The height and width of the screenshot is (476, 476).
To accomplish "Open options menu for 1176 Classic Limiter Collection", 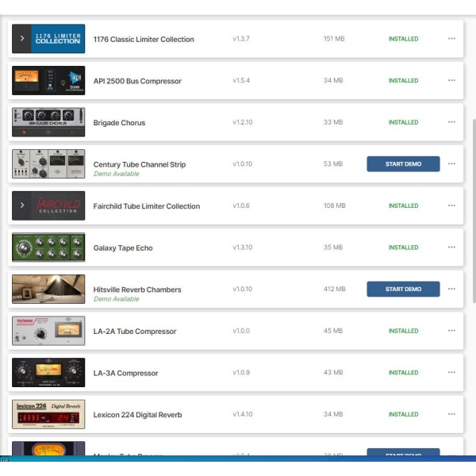I will pos(451,39).
